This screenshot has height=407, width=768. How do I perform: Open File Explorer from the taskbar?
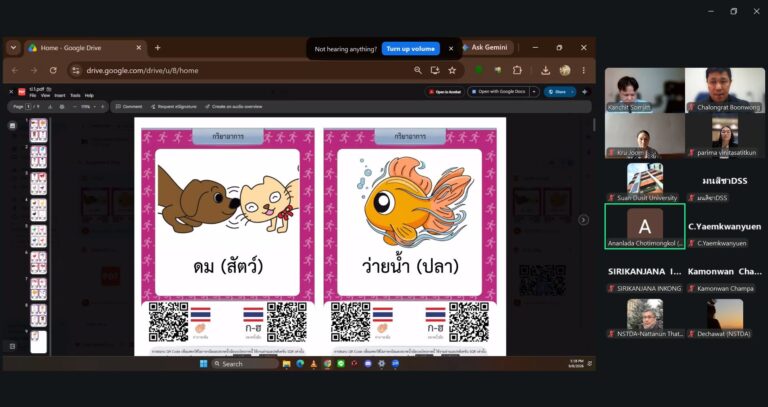[x=287, y=363]
